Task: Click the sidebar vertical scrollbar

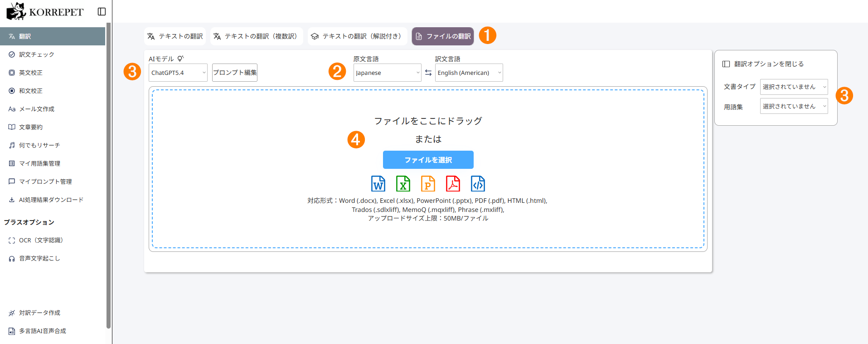Action: 108,175
